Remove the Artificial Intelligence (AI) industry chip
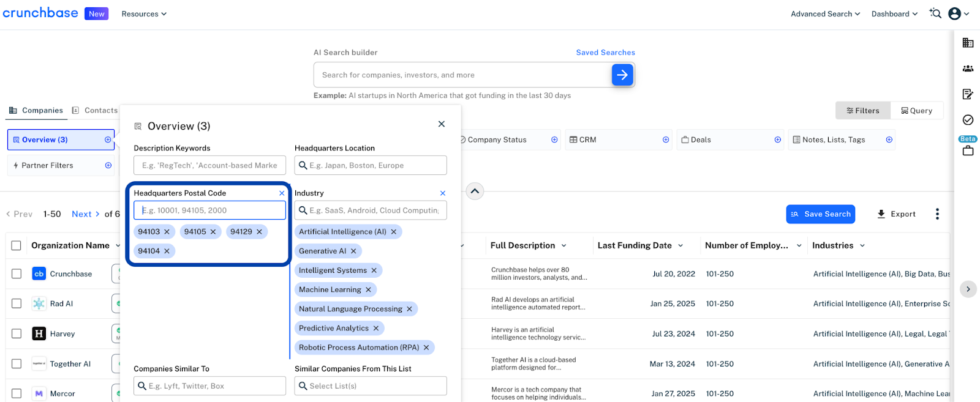Image resolution: width=980 pixels, height=402 pixels. tap(394, 232)
